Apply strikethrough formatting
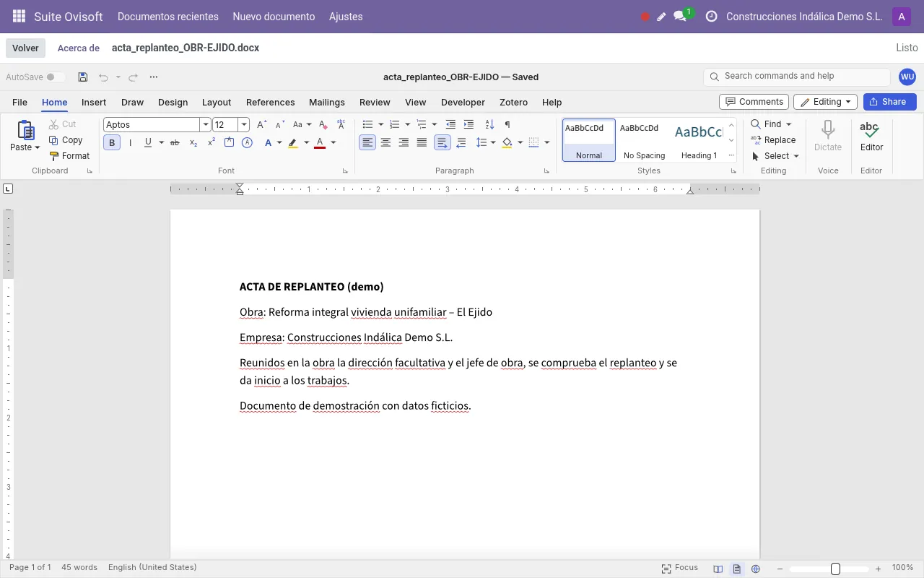Screen dimensions: 924x578 175,143
